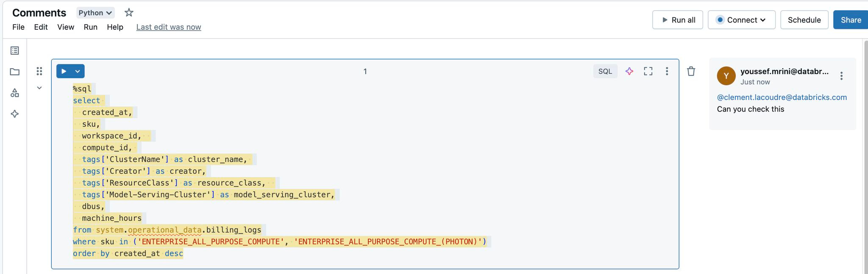Viewport: 868px width, 274px height.
Task: Click the commenter name youssef.mrini
Action: [785, 71]
